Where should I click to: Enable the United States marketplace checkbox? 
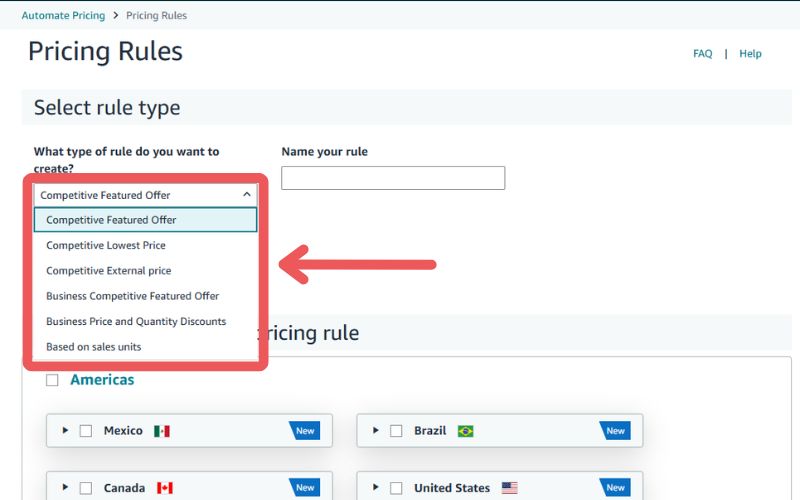(396, 488)
